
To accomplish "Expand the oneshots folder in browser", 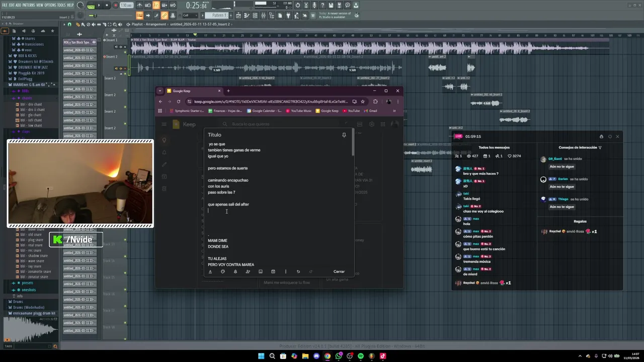I will point(29,290).
